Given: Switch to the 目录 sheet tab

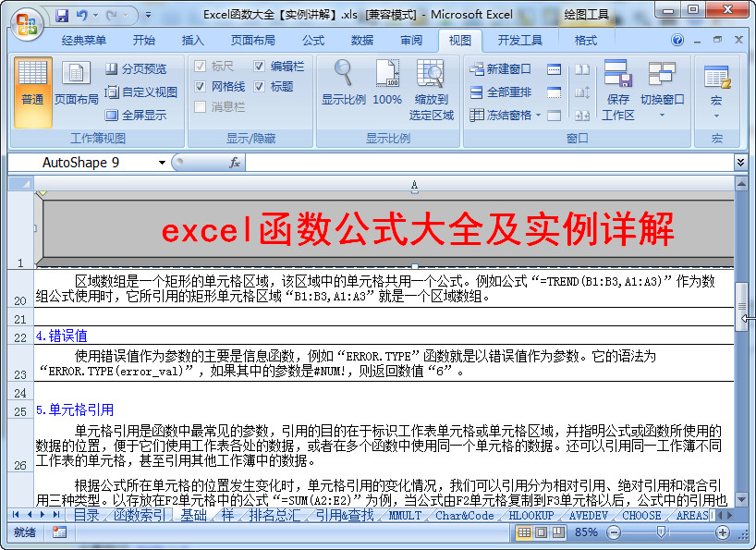Looking at the screenshot, I should point(87,515).
